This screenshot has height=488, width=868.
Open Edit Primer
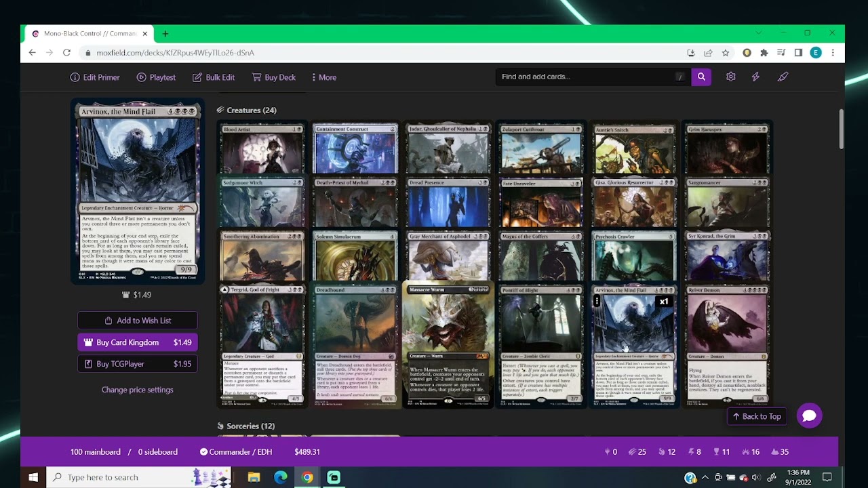[x=95, y=77]
